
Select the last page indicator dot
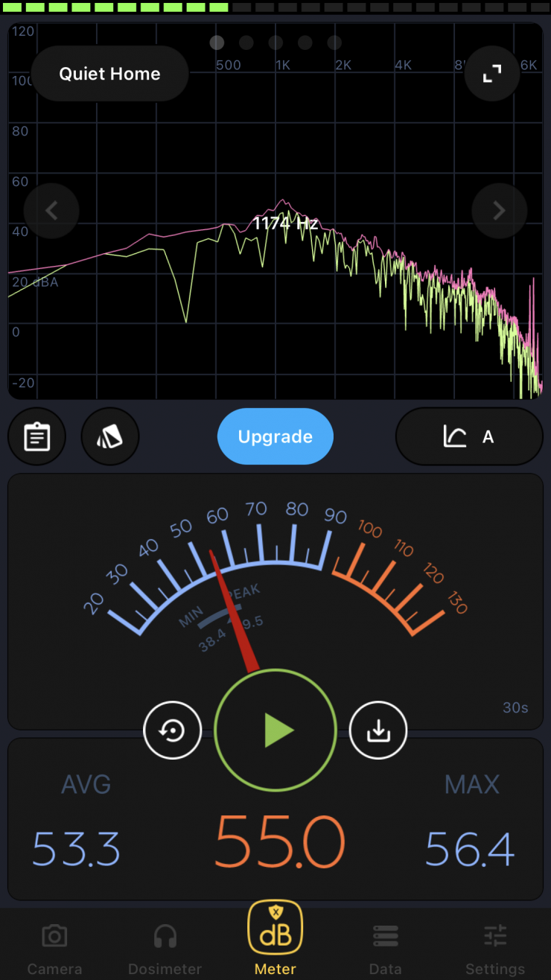click(x=334, y=42)
